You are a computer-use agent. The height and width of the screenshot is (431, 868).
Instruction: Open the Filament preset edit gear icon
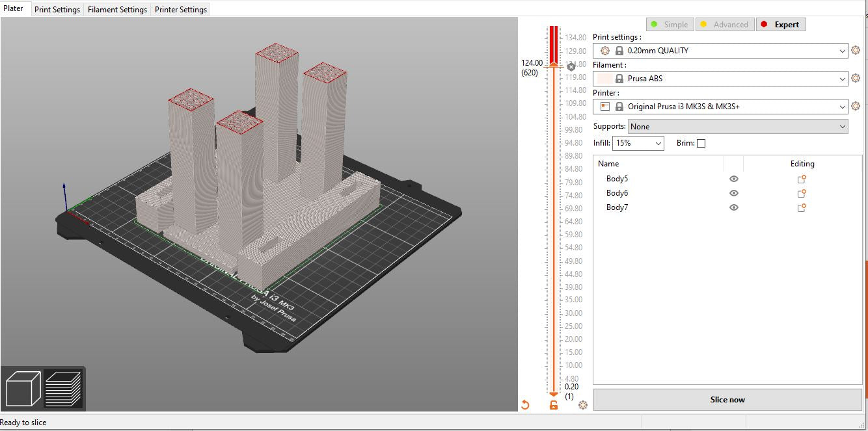pyautogui.click(x=856, y=79)
